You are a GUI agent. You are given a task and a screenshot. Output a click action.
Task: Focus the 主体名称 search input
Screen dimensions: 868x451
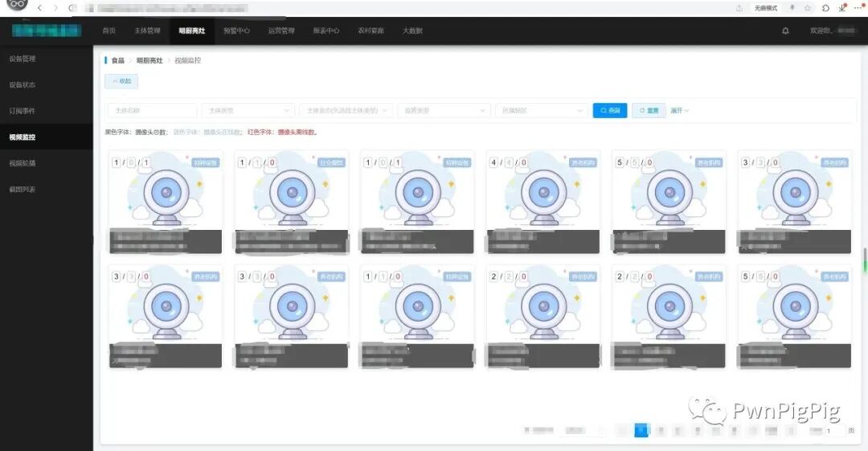click(152, 111)
